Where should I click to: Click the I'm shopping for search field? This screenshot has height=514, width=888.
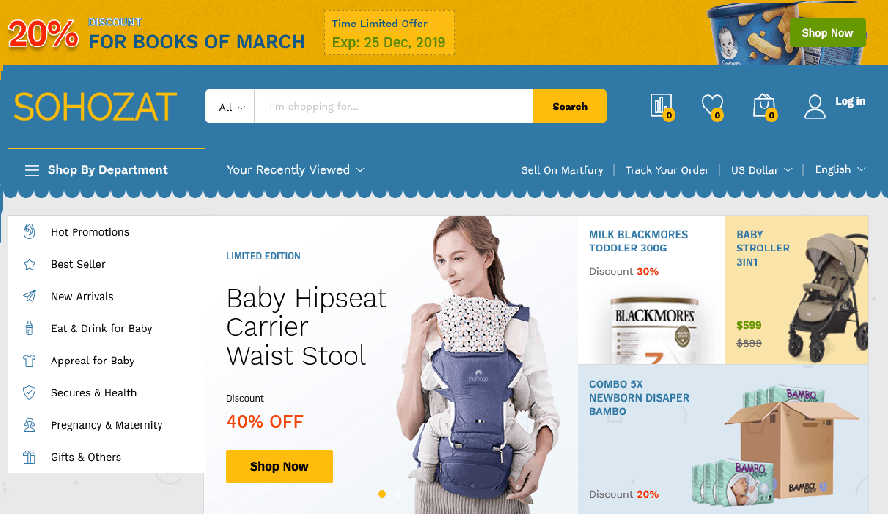click(394, 106)
